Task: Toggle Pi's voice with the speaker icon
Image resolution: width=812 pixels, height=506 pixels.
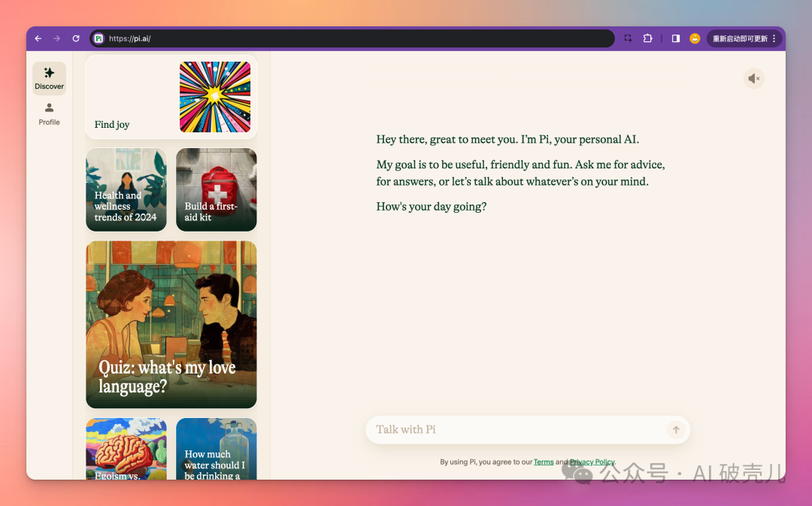Action: 753,78
